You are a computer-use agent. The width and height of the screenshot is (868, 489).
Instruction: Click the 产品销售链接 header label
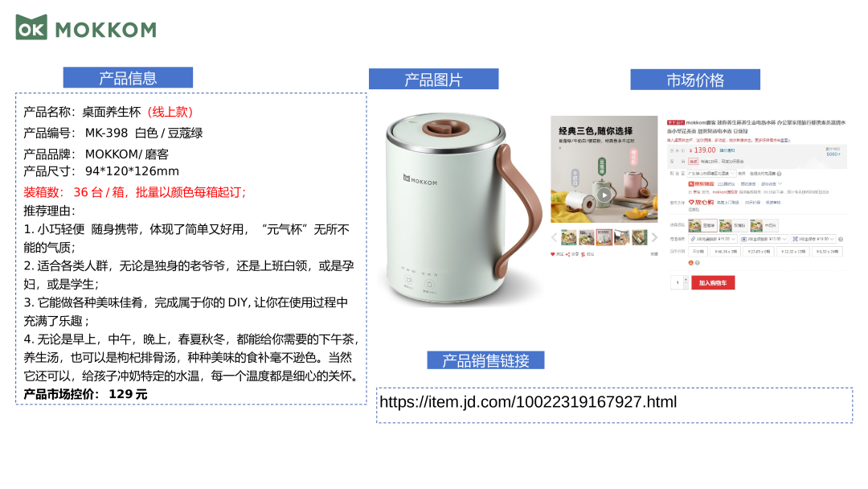485,360
